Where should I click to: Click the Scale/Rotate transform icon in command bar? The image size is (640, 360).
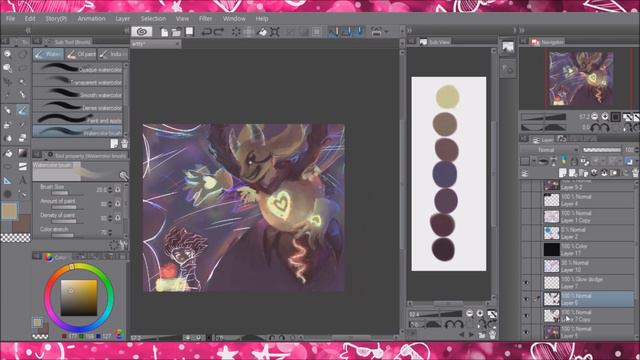click(275, 32)
